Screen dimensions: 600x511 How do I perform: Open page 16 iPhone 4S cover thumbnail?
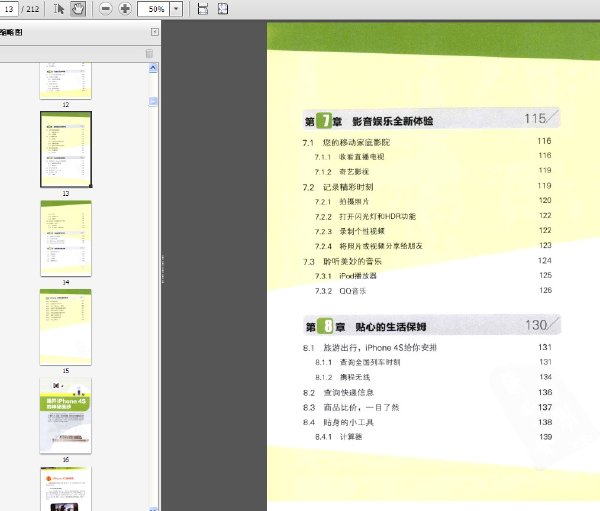click(x=66, y=416)
